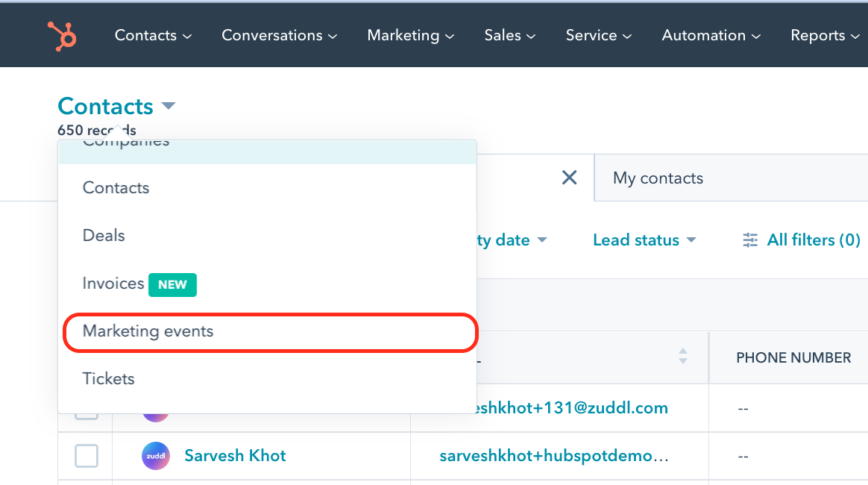Click the HubSpot sprocket logo
This screenshot has height=485, width=868.
(61, 35)
